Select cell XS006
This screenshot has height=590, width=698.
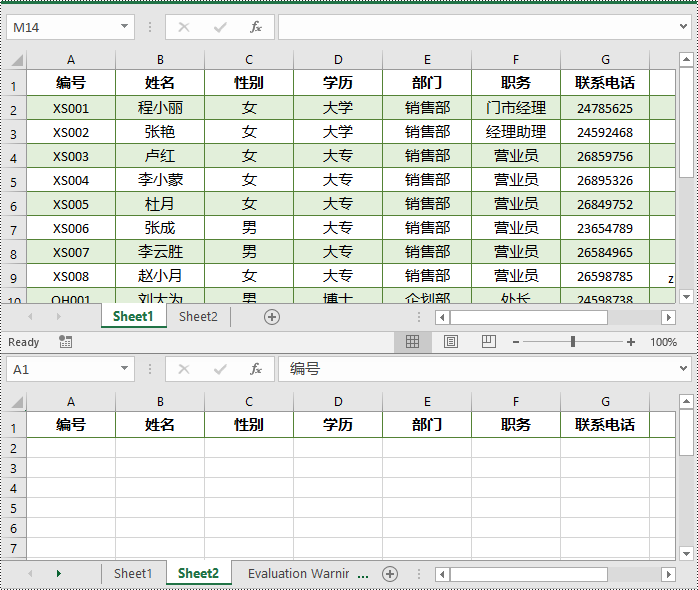[x=71, y=228]
